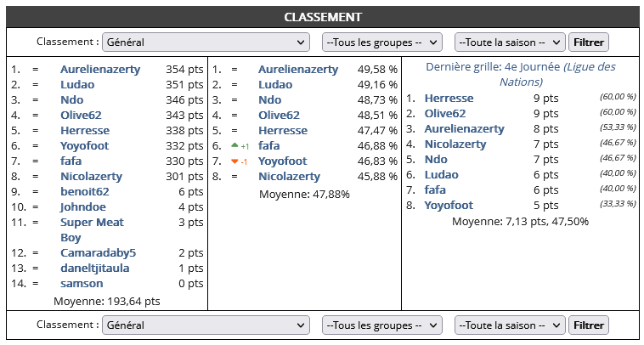Open Aurelienazerty's profile in points ranking

click(100, 70)
